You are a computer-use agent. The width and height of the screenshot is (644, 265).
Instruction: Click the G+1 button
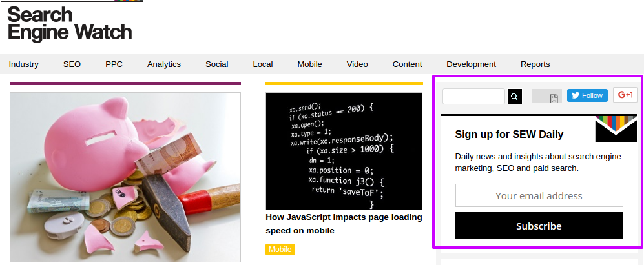coord(625,95)
